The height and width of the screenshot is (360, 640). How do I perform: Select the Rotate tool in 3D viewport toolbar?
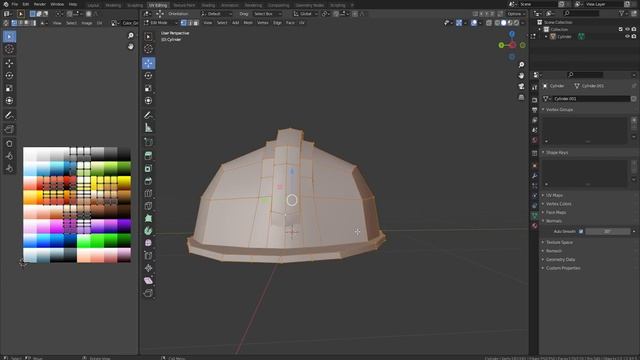[x=149, y=76]
